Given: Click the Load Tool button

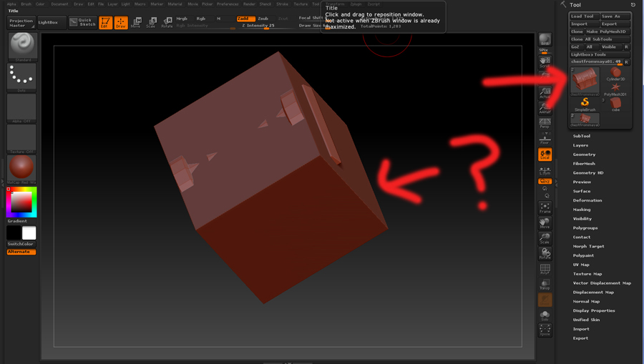Looking at the screenshot, I should pos(584,16).
